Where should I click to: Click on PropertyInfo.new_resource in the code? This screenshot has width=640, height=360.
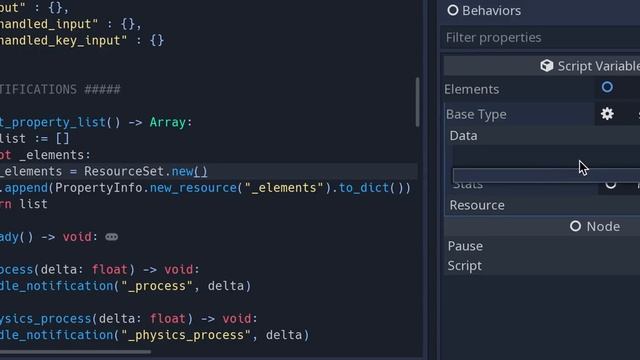(146, 188)
